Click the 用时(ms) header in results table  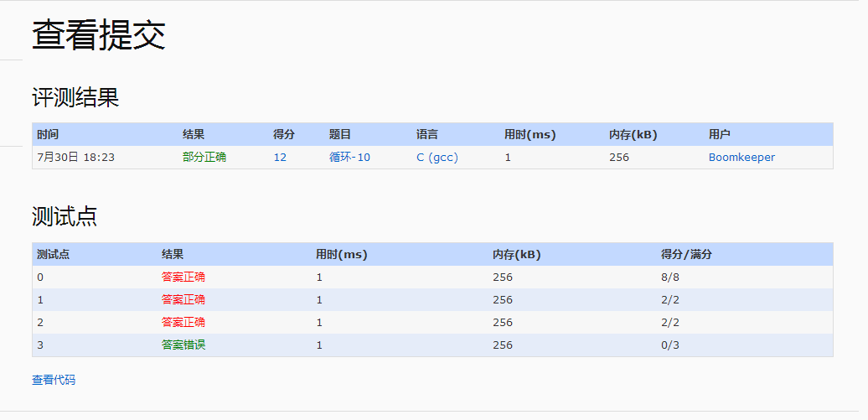tap(530, 135)
